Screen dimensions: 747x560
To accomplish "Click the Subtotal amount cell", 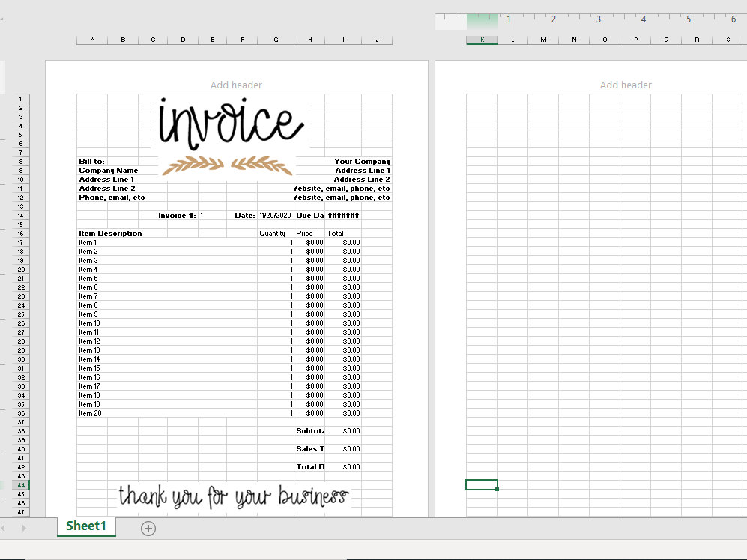I will pos(345,430).
